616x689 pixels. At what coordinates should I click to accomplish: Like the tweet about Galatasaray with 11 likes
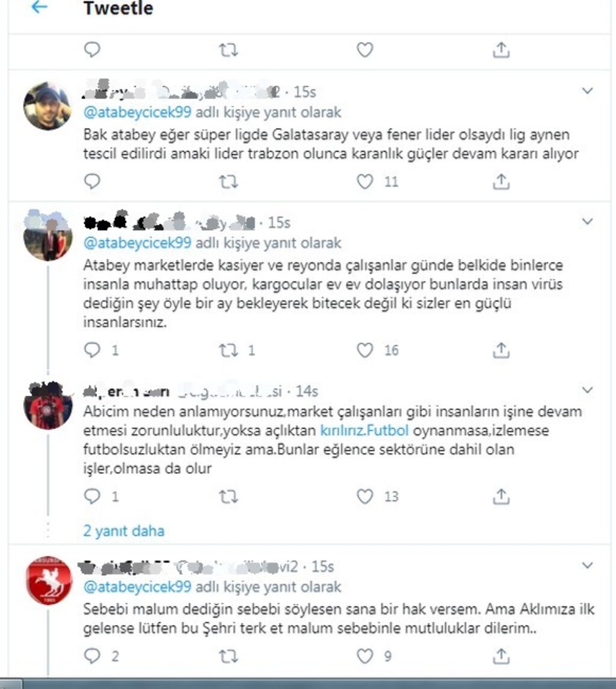[365, 182]
